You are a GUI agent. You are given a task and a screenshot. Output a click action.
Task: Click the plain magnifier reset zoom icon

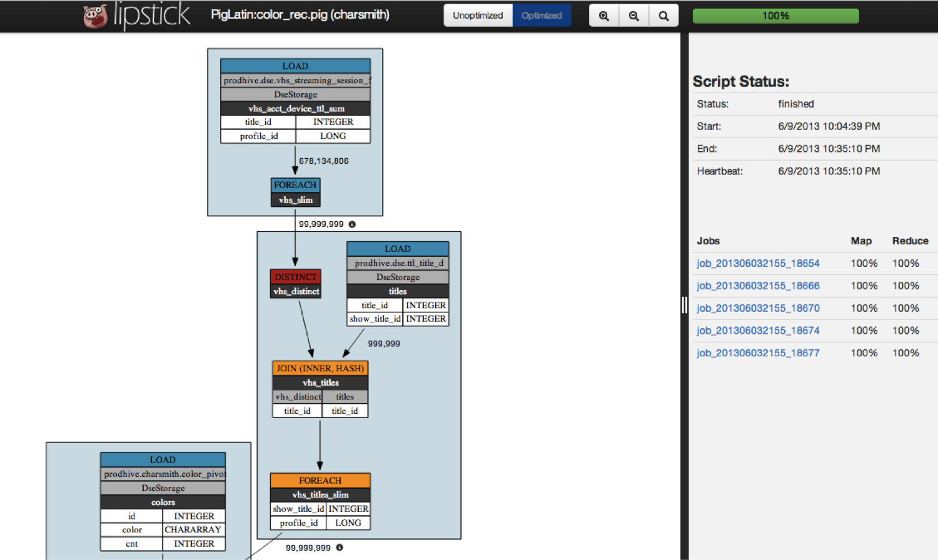tap(663, 16)
